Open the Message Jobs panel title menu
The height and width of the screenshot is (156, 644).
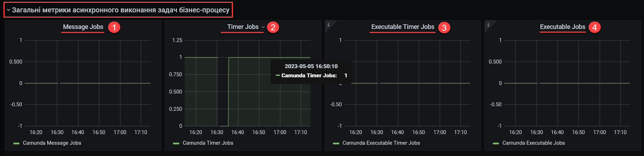tap(83, 27)
